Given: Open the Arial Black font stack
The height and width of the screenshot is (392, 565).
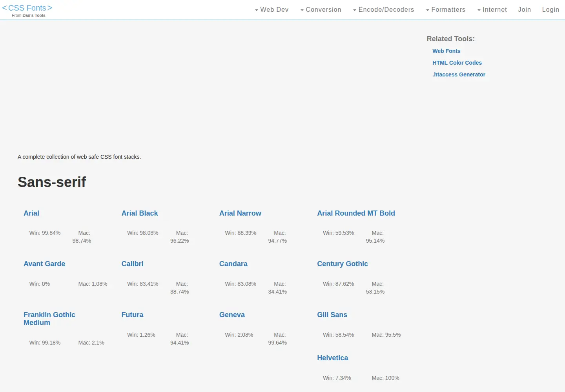Looking at the screenshot, I should 140,213.
